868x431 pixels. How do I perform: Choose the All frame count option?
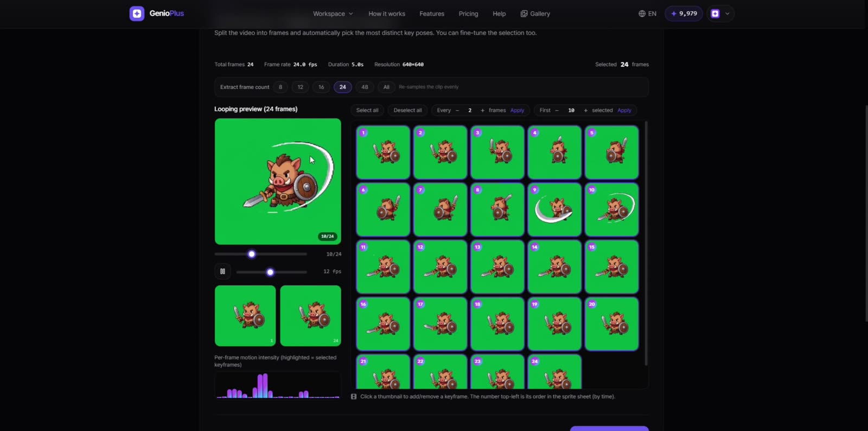point(386,87)
